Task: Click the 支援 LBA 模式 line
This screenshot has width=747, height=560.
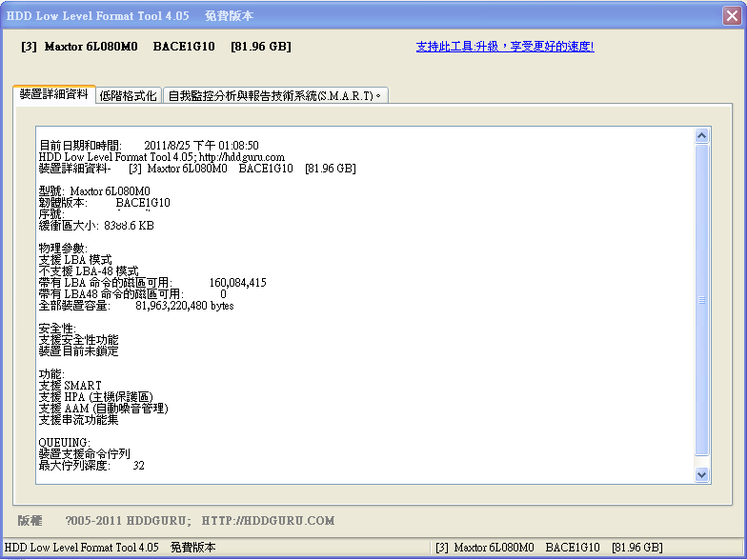Action: 75,260
